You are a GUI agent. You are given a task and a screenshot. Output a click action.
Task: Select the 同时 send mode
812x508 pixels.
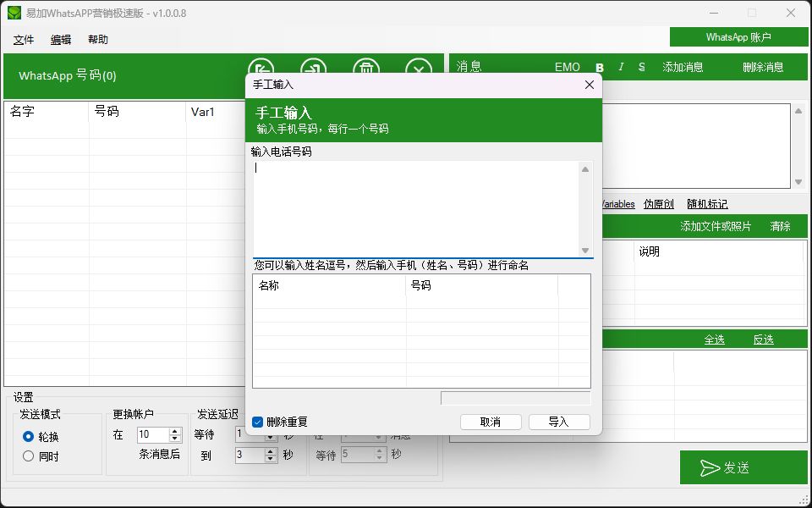[x=29, y=456]
